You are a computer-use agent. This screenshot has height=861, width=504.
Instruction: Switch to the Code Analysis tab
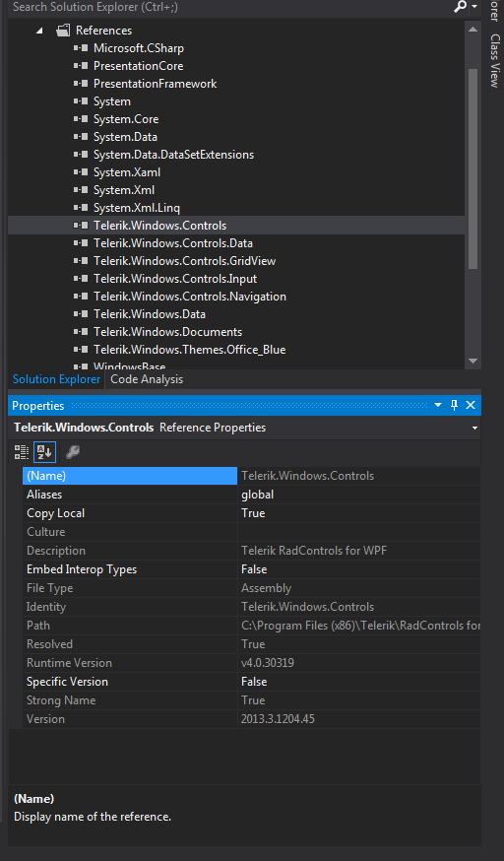point(147,379)
